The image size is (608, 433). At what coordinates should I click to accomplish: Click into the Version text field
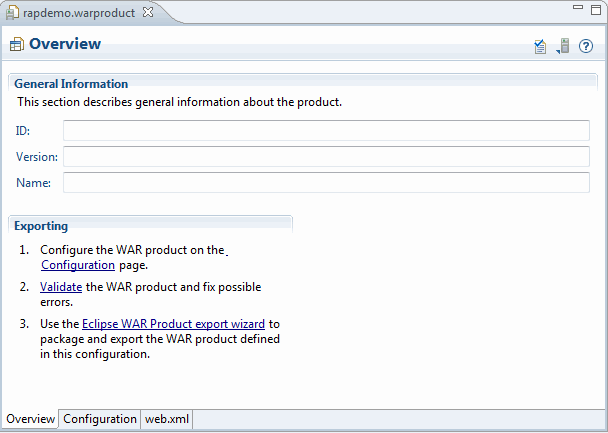tap(326, 157)
